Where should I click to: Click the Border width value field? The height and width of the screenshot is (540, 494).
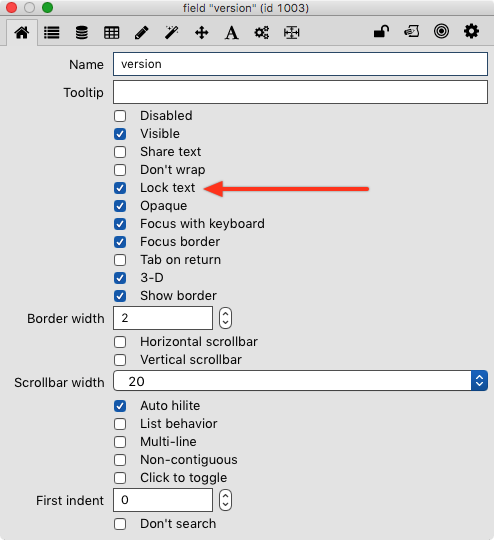pos(163,318)
